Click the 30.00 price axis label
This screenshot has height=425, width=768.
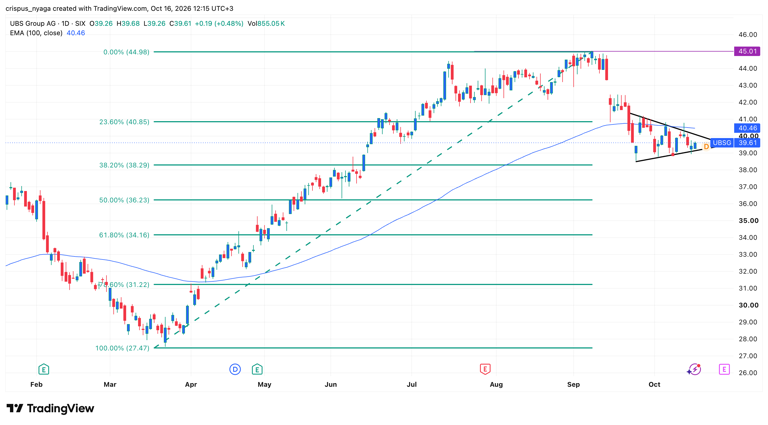pyautogui.click(x=748, y=305)
